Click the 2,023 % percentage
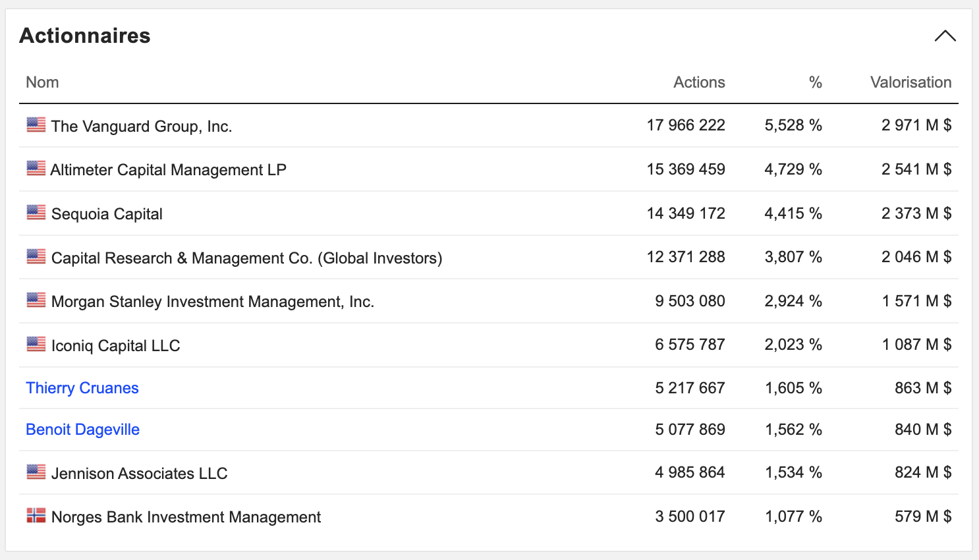The image size is (979, 560). (793, 345)
